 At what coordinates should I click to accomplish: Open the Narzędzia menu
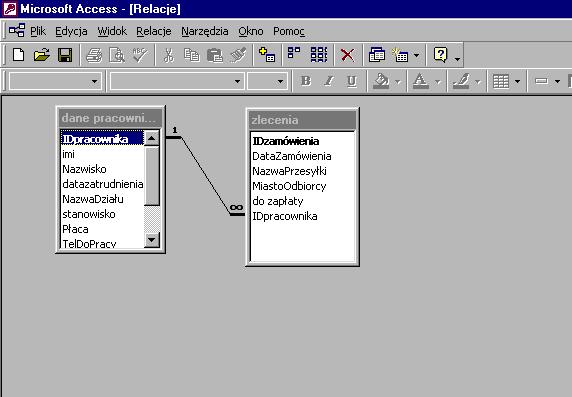pos(205,31)
